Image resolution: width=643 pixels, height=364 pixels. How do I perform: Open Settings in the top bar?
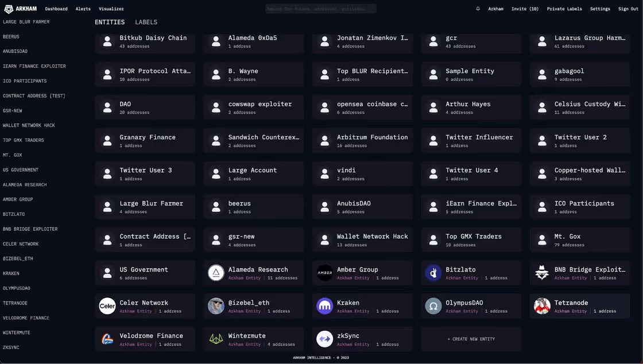[600, 9]
